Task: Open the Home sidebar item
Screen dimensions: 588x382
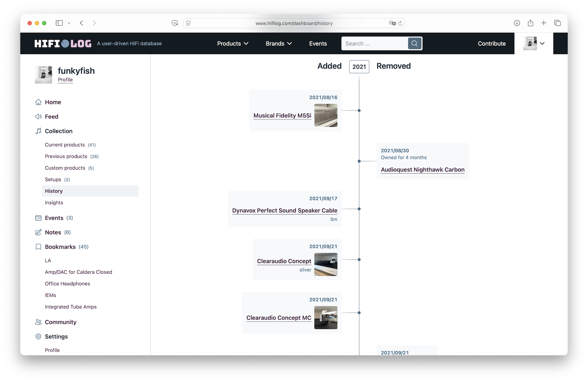Action: tap(53, 102)
